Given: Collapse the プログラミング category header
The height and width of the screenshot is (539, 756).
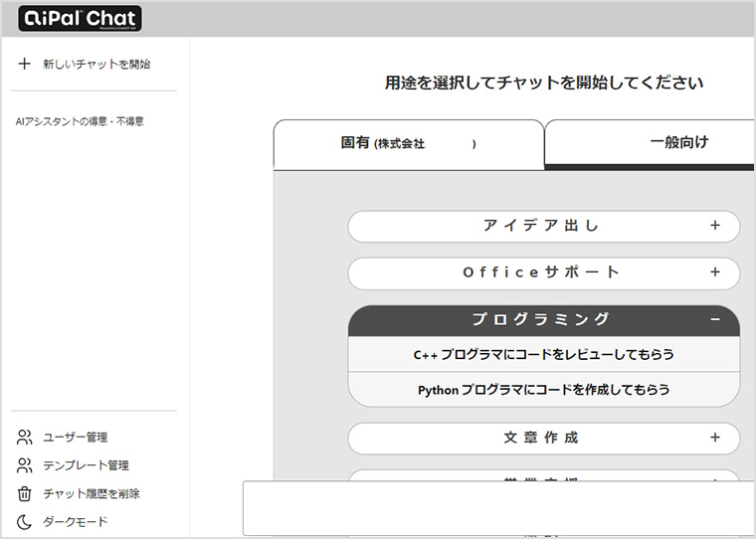Looking at the screenshot, I should point(543,320).
